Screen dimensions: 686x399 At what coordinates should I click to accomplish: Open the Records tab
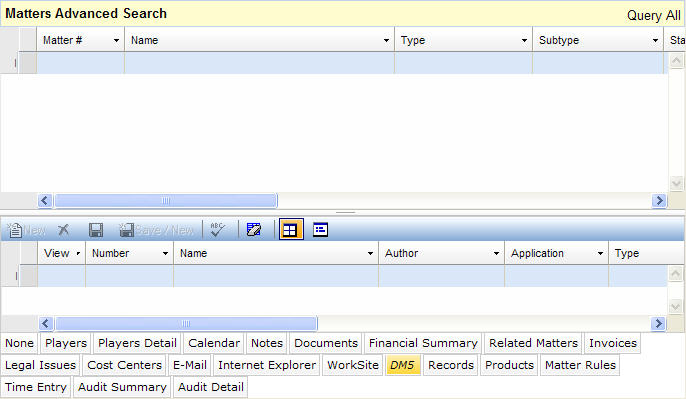click(451, 365)
